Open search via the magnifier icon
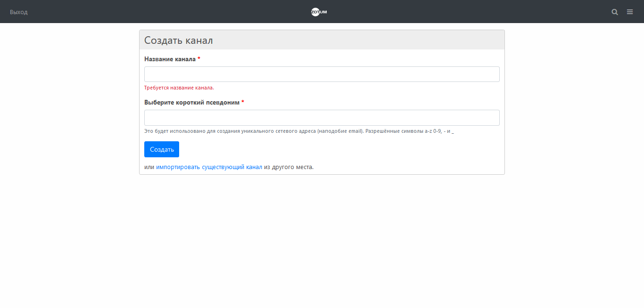Viewport: 644px width, 308px height. (x=615, y=12)
